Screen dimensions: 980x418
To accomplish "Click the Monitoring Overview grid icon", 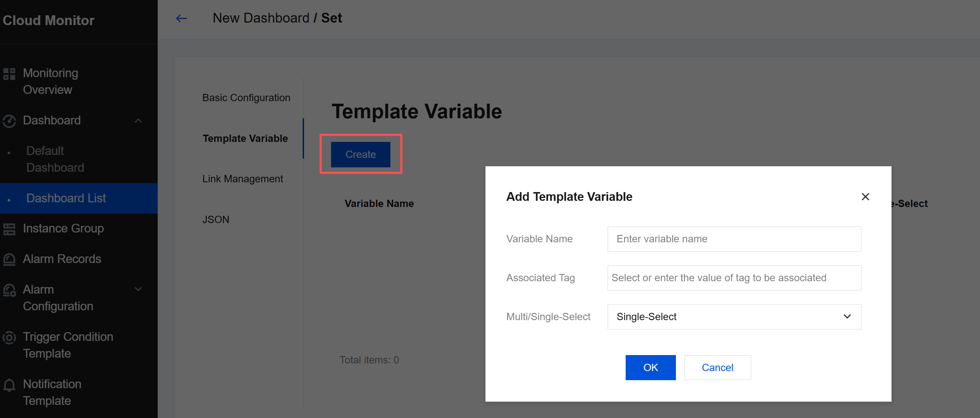I will [x=9, y=74].
